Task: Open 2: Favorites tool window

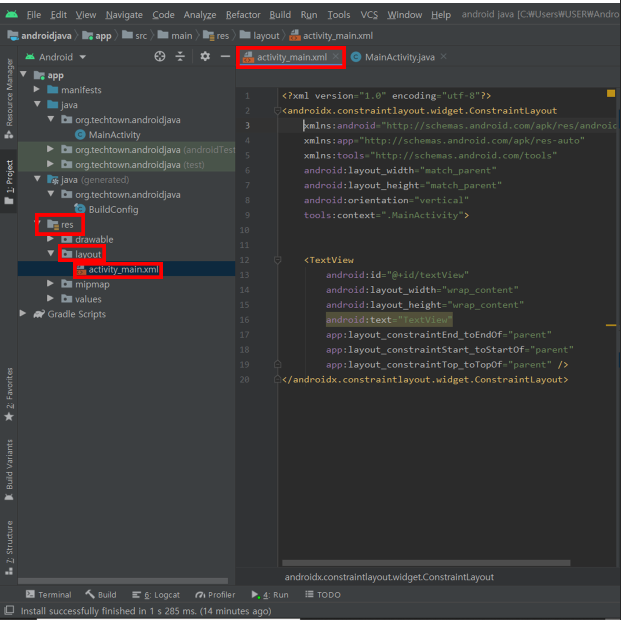Action: point(9,395)
